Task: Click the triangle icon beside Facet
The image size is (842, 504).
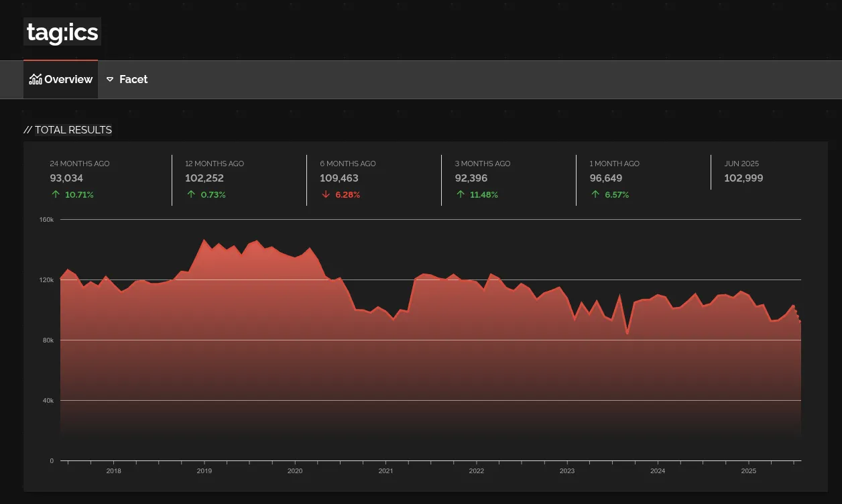Action: point(110,79)
